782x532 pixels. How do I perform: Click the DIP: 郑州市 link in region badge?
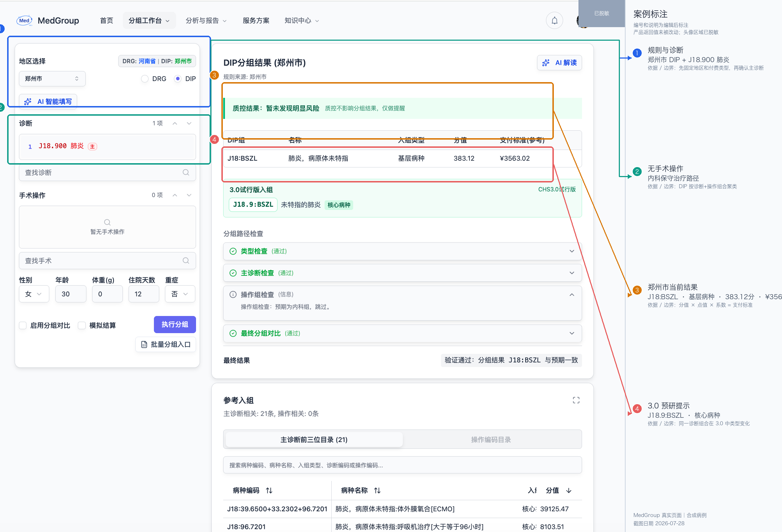176,61
